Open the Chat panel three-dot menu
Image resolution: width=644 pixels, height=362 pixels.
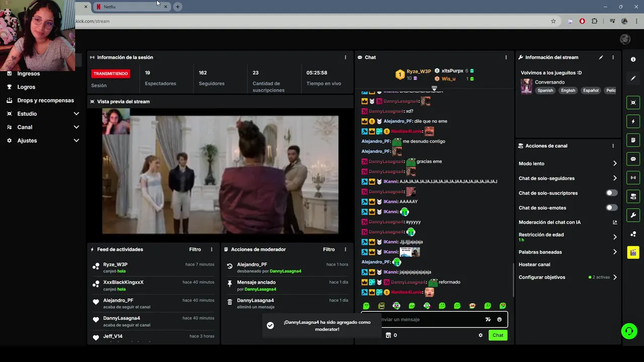506,57
